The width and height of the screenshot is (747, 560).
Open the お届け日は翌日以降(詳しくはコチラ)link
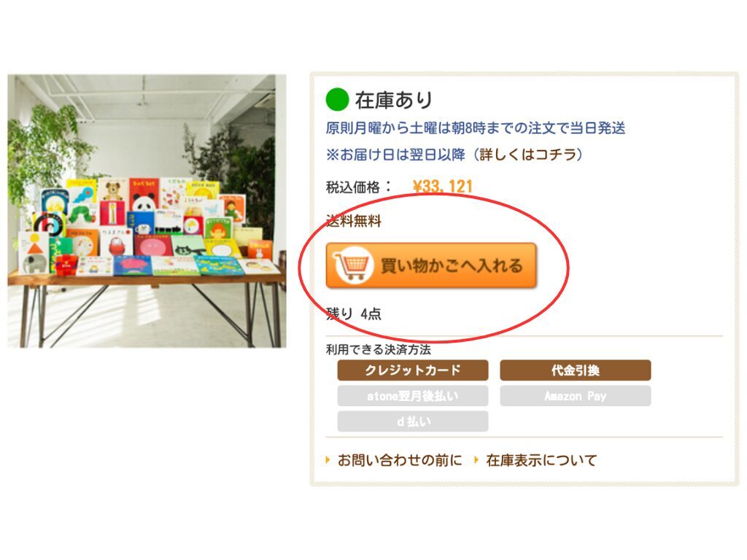coord(454,155)
